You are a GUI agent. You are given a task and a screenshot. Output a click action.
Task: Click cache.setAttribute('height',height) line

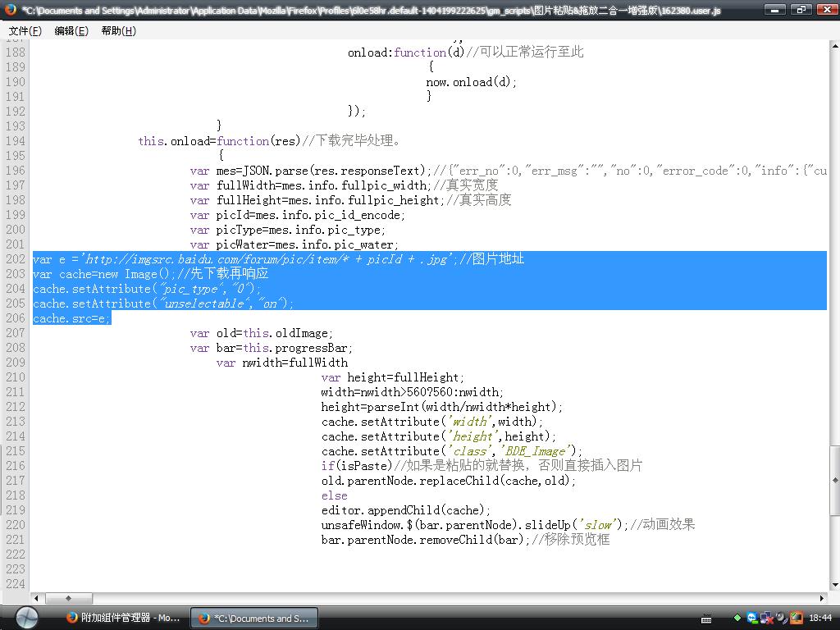[438, 436]
